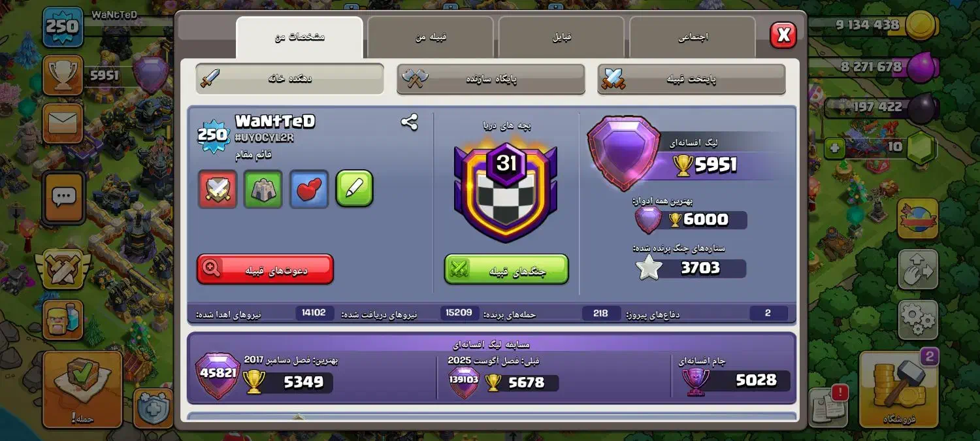
Task: Switch to the قبیله من tab
Action: coord(431,37)
